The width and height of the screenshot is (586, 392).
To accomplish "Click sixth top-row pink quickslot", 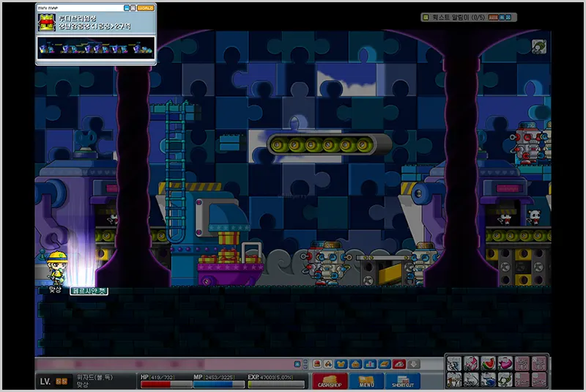I will [x=539, y=363].
